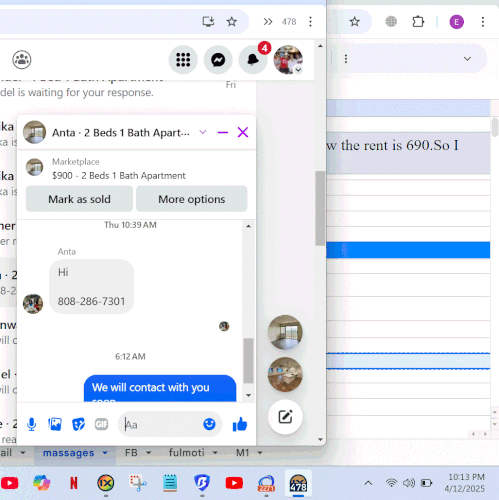Viewport: 499px width, 500px height.
Task: Click the 478 badge taskbar app icon
Action: (x=298, y=483)
